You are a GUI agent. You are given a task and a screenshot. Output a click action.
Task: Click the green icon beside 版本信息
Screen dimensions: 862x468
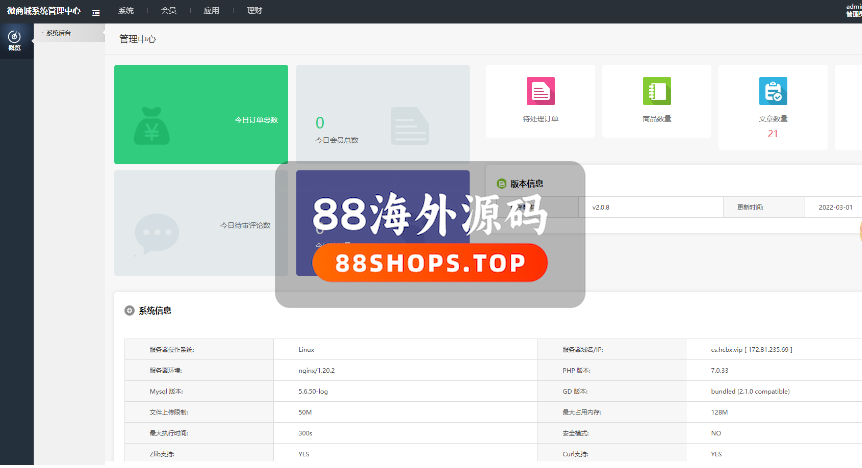tap(502, 184)
